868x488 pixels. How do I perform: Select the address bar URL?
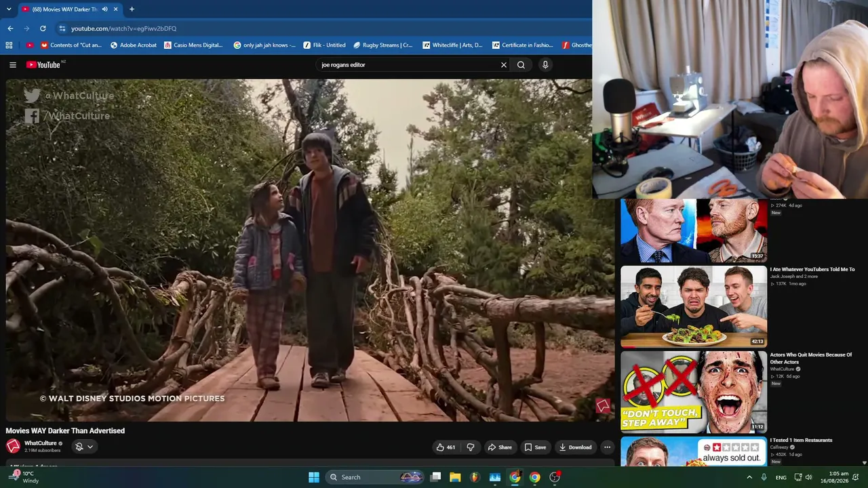(123, 28)
